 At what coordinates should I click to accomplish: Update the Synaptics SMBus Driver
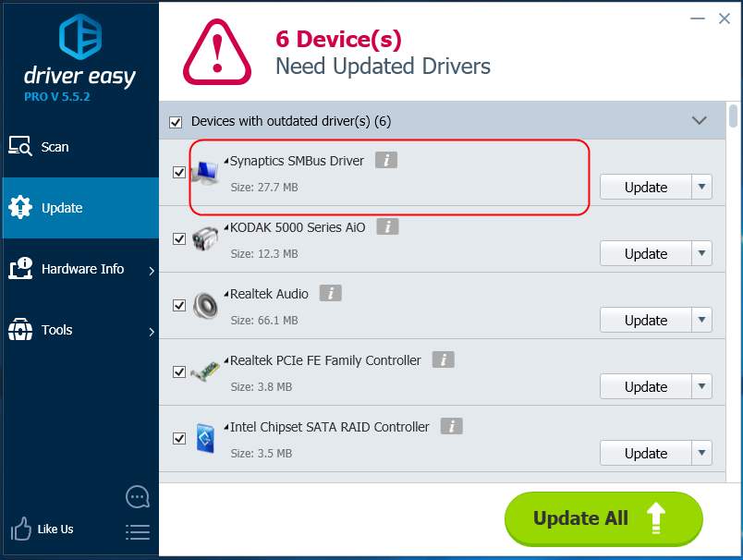[646, 187]
